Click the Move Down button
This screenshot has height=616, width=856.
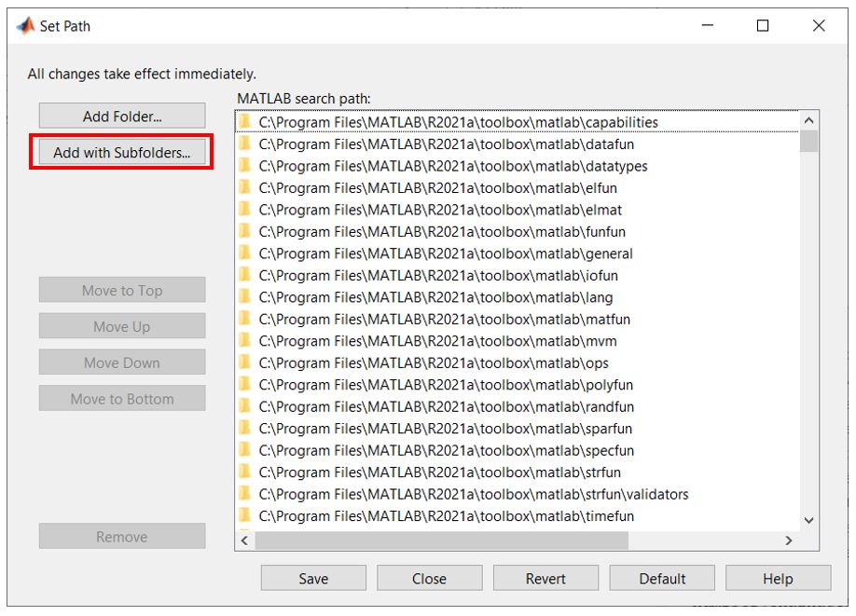click(x=122, y=362)
